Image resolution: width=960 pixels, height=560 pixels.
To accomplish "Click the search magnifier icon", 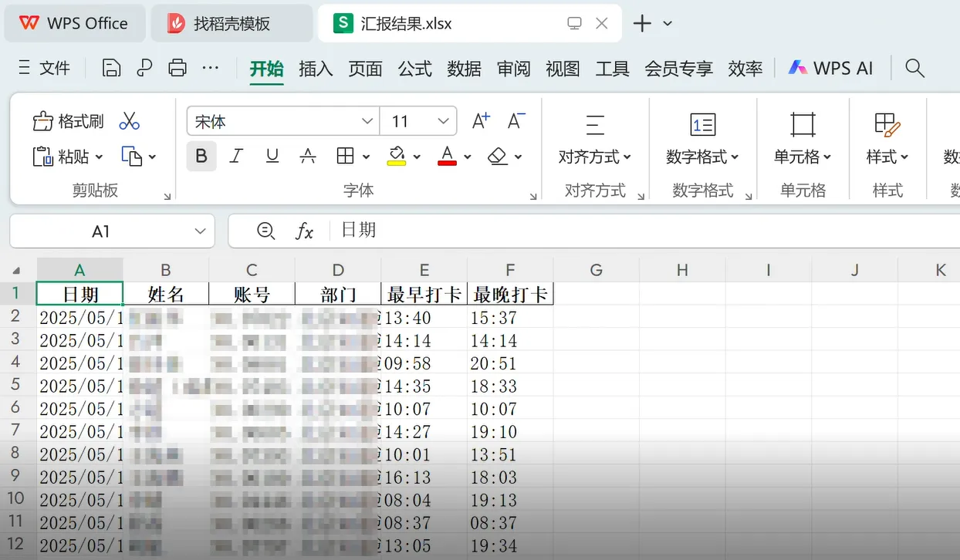I will point(914,68).
